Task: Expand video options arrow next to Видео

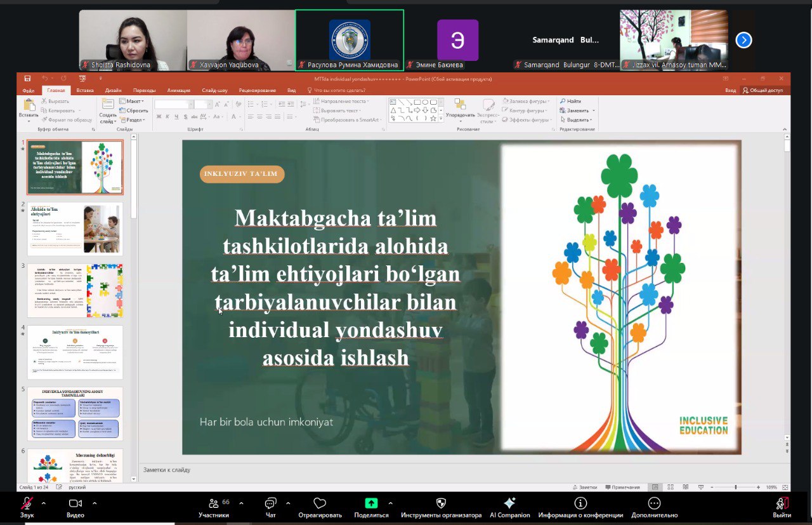Action: tap(95, 503)
